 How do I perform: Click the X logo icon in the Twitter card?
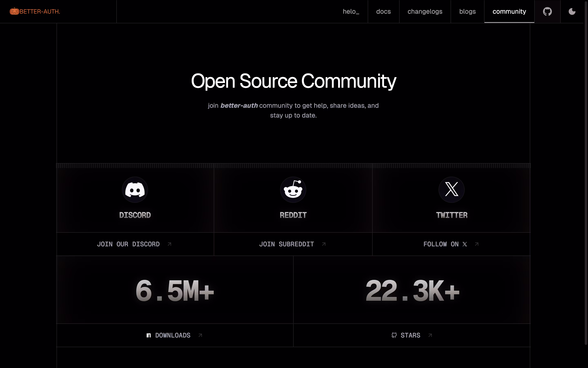point(451,190)
